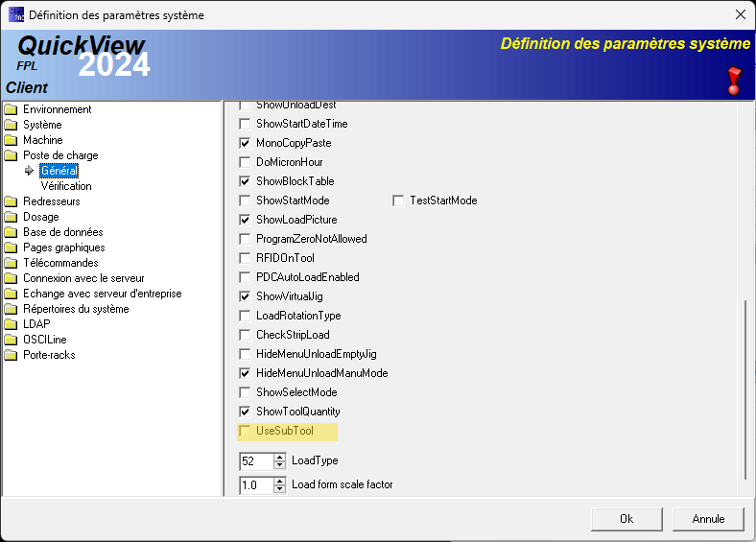The height and width of the screenshot is (542, 756).
Task: Enable the TestStartMode checkbox
Action: pos(398,200)
